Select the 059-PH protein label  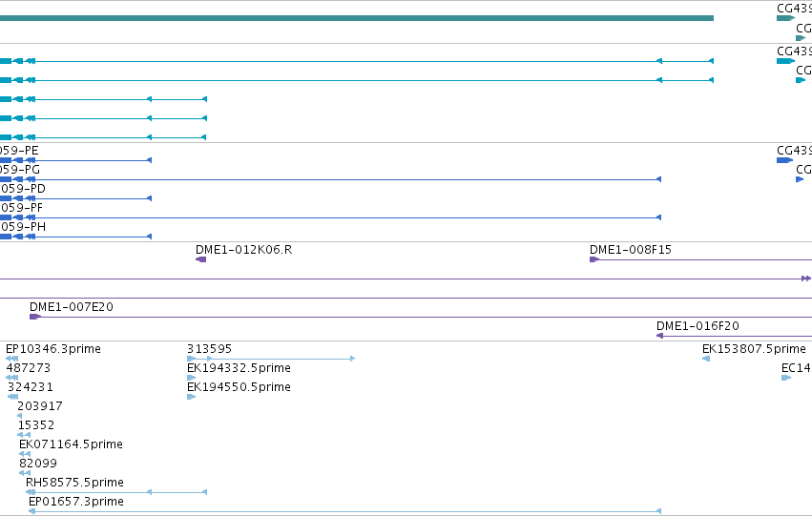23,227
